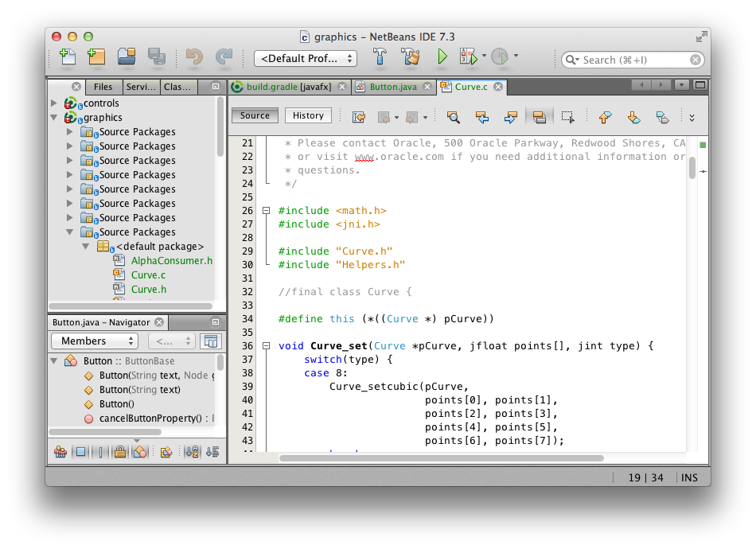Toggle Sort by Name in Navigator
Image resolution: width=756 pixels, height=549 pixels.
tap(192, 452)
